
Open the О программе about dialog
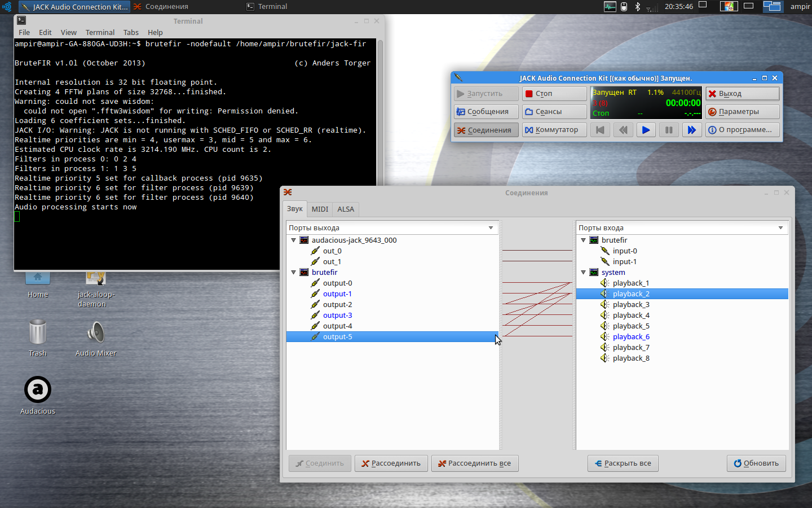click(x=742, y=130)
